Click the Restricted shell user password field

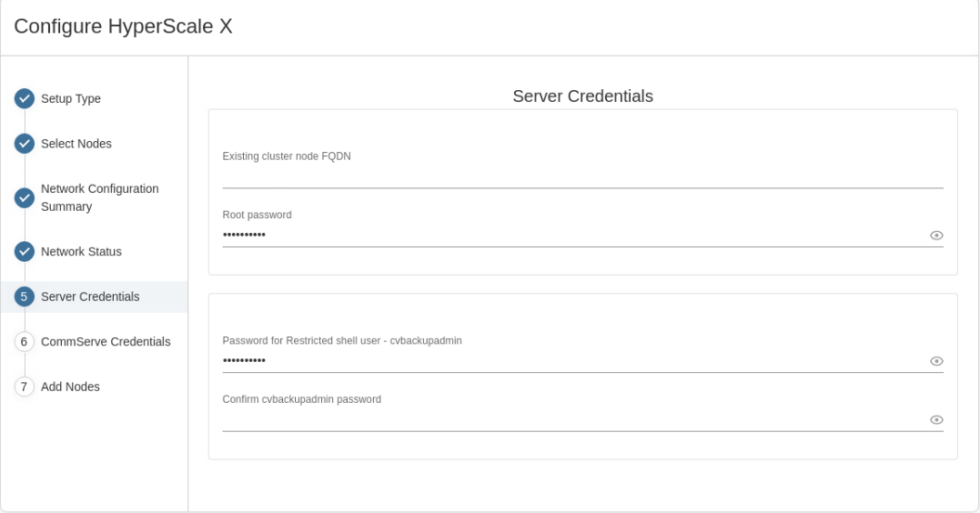click(571, 361)
